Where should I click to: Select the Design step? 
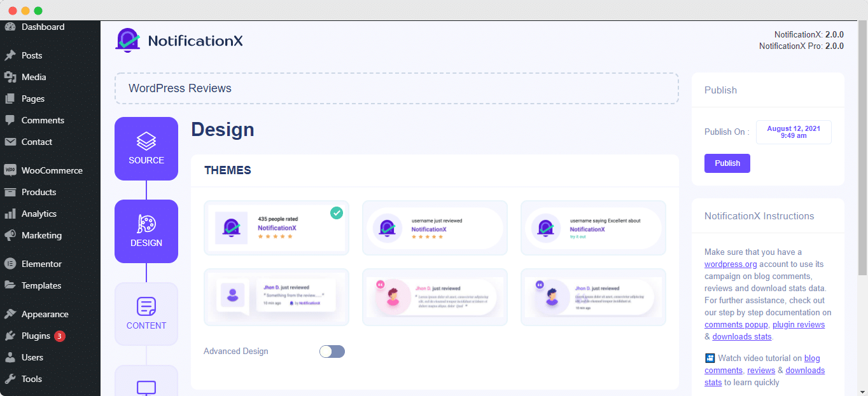pos(146,231)
